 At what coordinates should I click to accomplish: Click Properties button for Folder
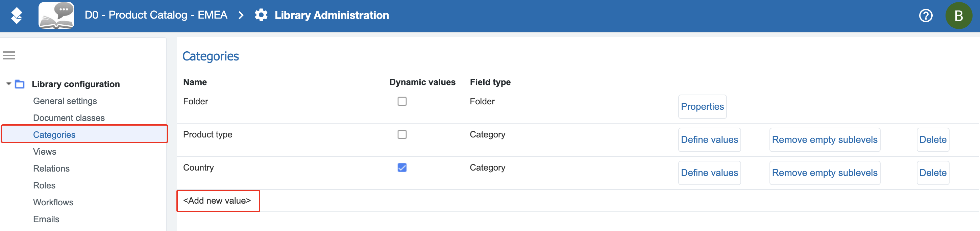[x=702, y=107]
